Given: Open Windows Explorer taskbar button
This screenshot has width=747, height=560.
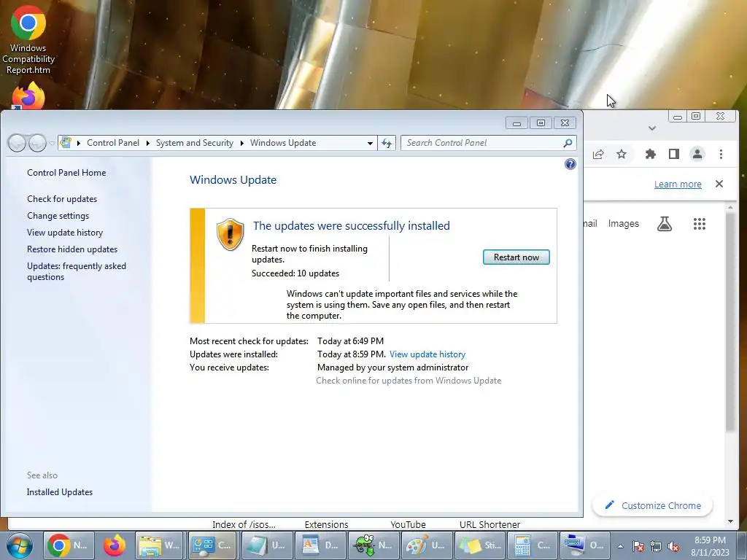Looking at the screenshot, I should click(x=158, y=545).
